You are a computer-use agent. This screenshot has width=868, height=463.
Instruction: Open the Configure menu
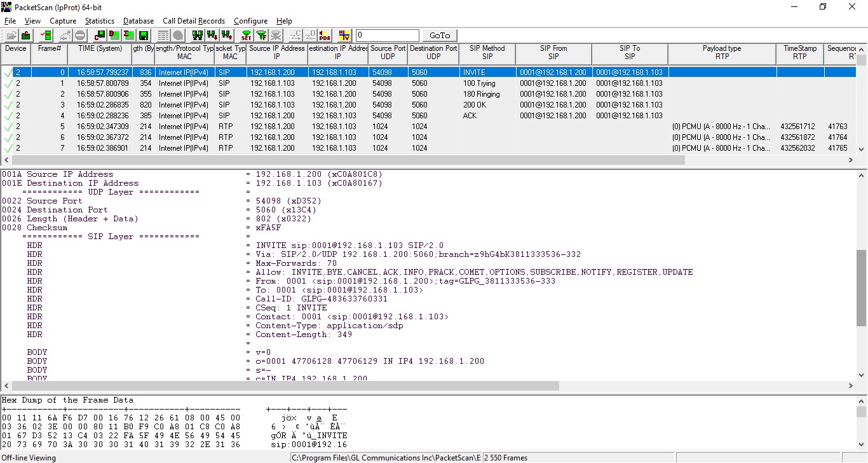tap(250, 21)
